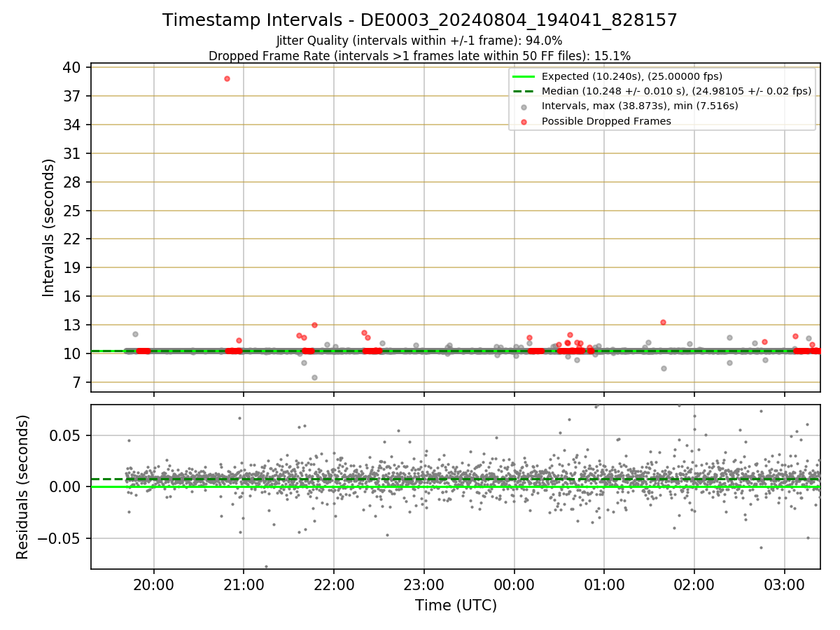The width and height of the screenshot is (840, 630).
Task: Click the x-axis tick label '21:00'
Action: click(244, 584)
